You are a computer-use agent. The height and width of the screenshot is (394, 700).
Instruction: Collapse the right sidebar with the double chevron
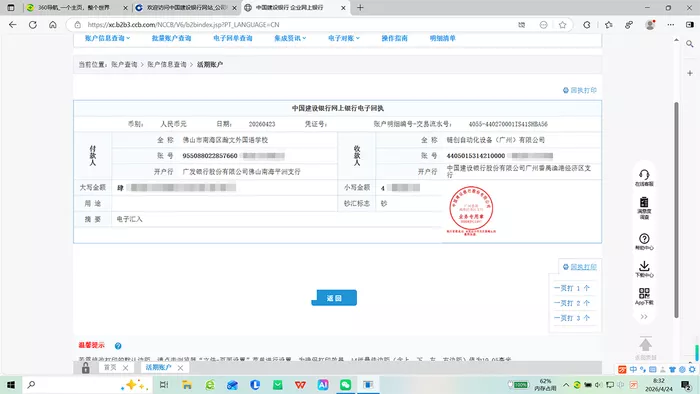pyautogui.click(x=644, y=317)
